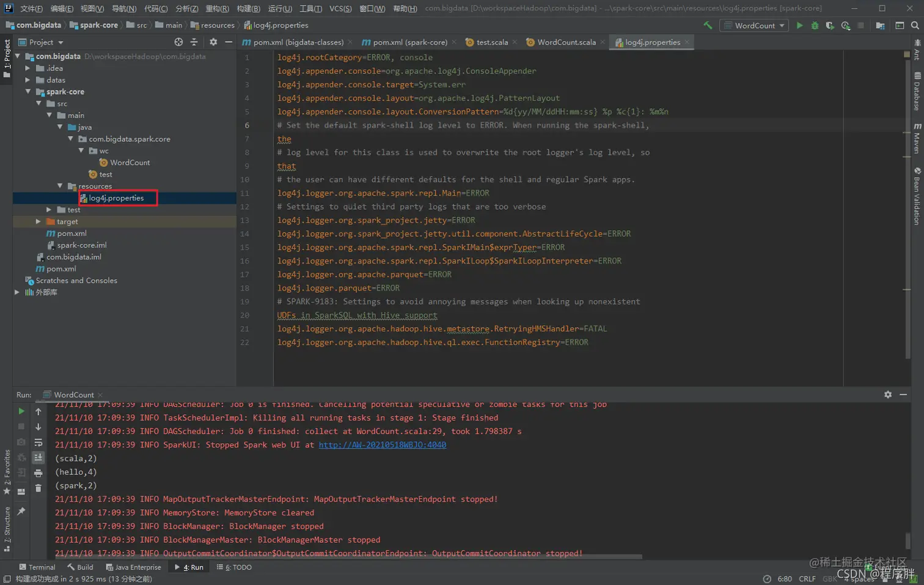The image size is (924, 585).
Task: Locate opened file with crosshair icon in Project panel
Action: tap(178, 42)
